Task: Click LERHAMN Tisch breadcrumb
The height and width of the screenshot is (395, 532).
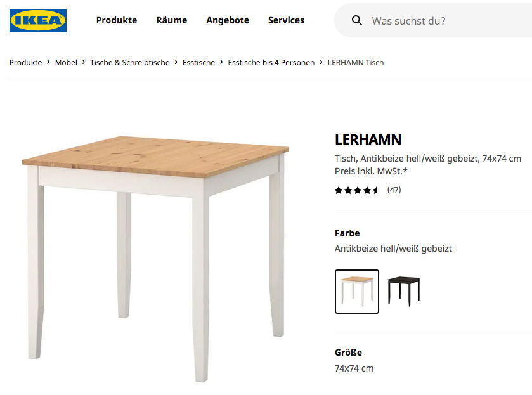Action: pos(356,63)
